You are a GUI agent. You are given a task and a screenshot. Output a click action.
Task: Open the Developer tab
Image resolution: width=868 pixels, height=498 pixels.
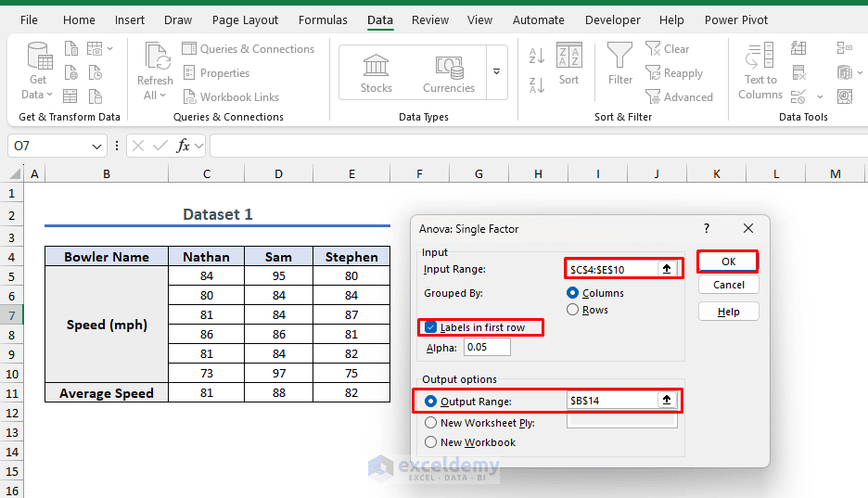coord(612,20)
